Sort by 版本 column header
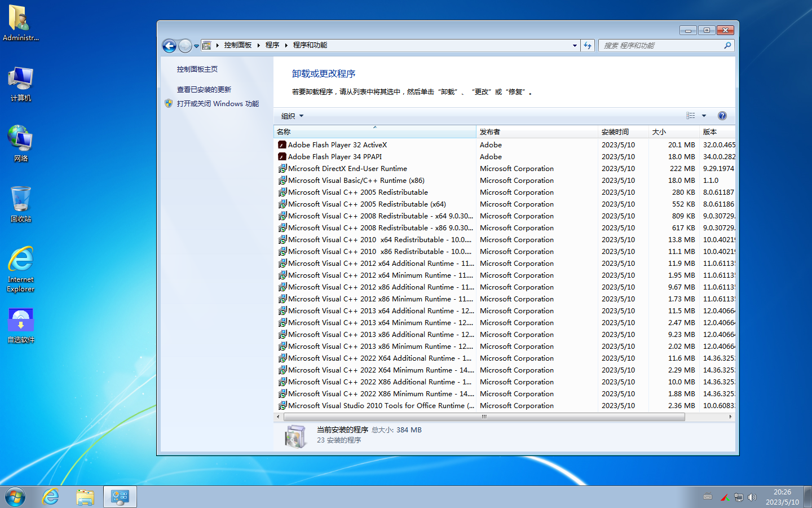The height and width of the screenshot is (508, 812). [717, 132]
